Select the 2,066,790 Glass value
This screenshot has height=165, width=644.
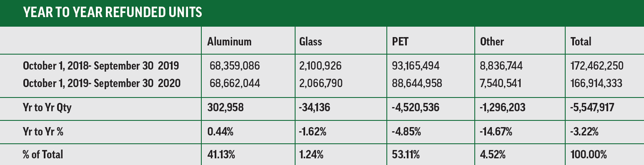click(321, 83)
